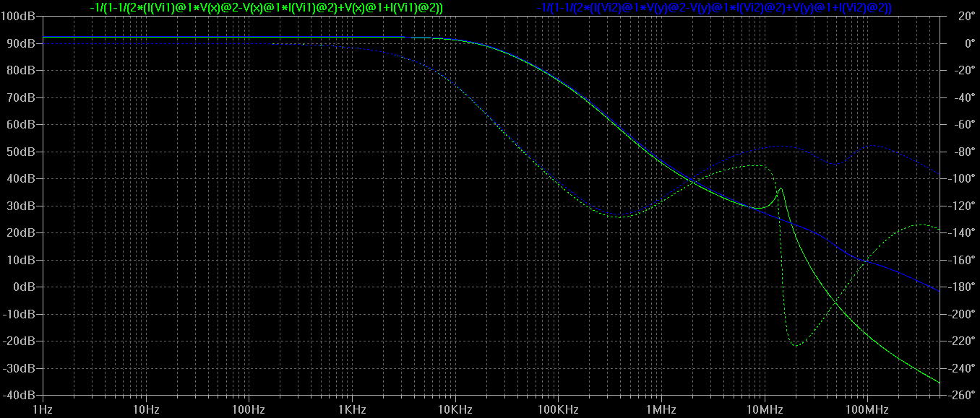Click the -10dB magnitude axis label
The width and height of the screenshot is (980, 418).
[x=20, y=314]
